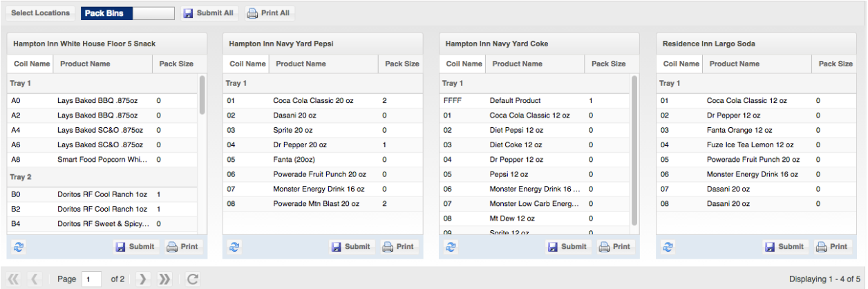This screenshot has height=289, width=868.
Task: Go to the next page arrow
Action: tap(142, 279)
